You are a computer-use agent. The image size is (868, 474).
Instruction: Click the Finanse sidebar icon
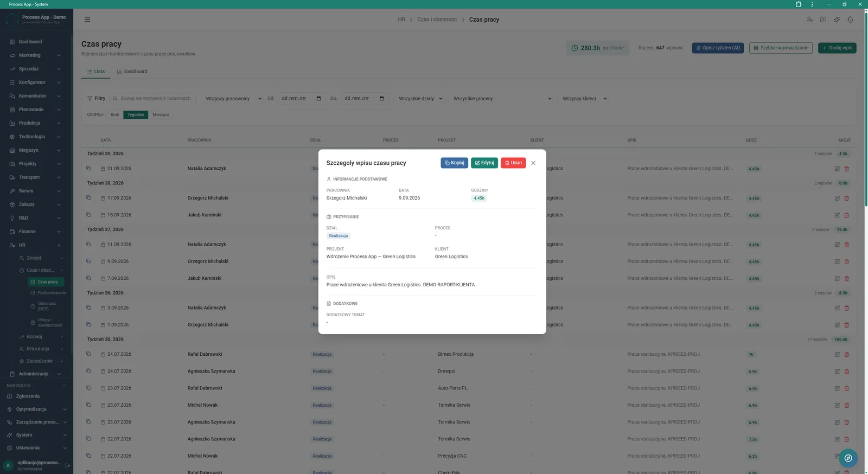12,232
